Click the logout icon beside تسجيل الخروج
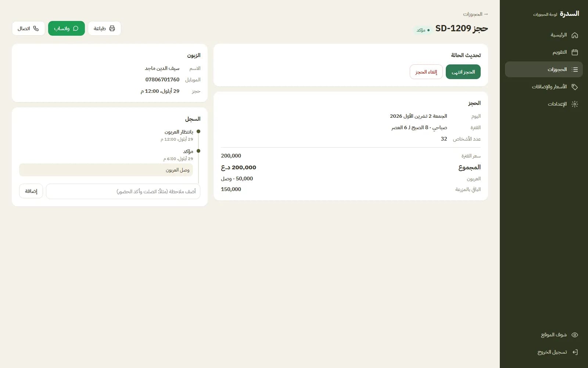Image resolution: width=588 pixels, height=368 pixels. [x=575, y=352]
